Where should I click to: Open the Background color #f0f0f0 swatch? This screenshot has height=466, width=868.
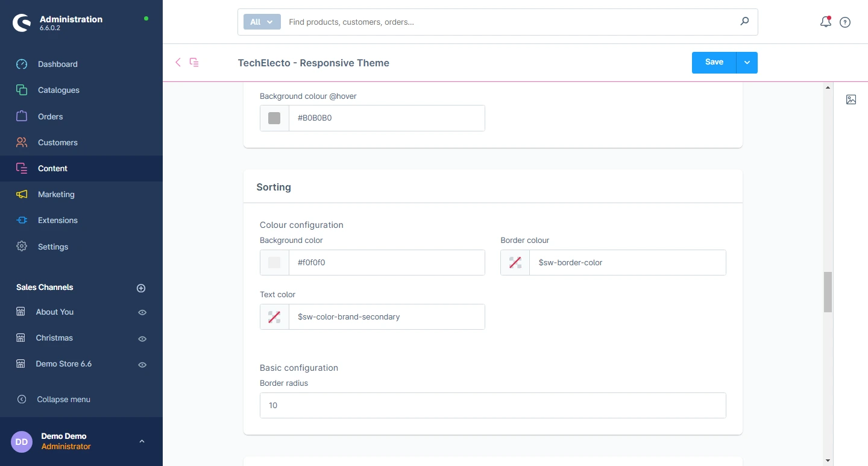point(274,263)
